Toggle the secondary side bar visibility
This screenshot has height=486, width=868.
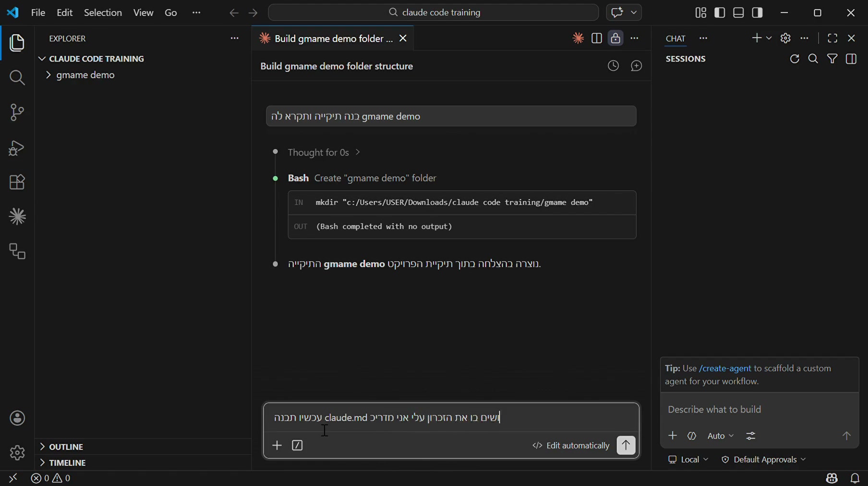(x=758, y=13)
